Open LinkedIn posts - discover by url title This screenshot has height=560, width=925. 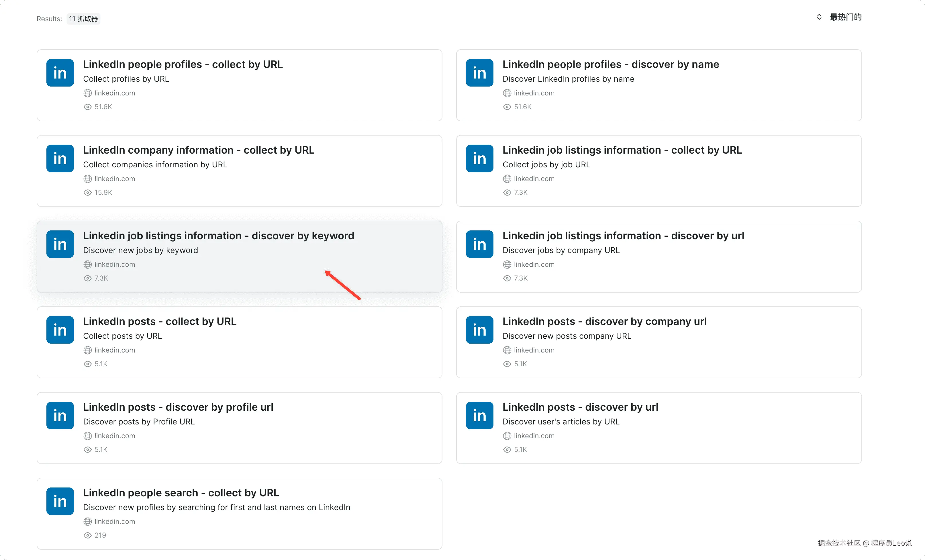[580, 407]
